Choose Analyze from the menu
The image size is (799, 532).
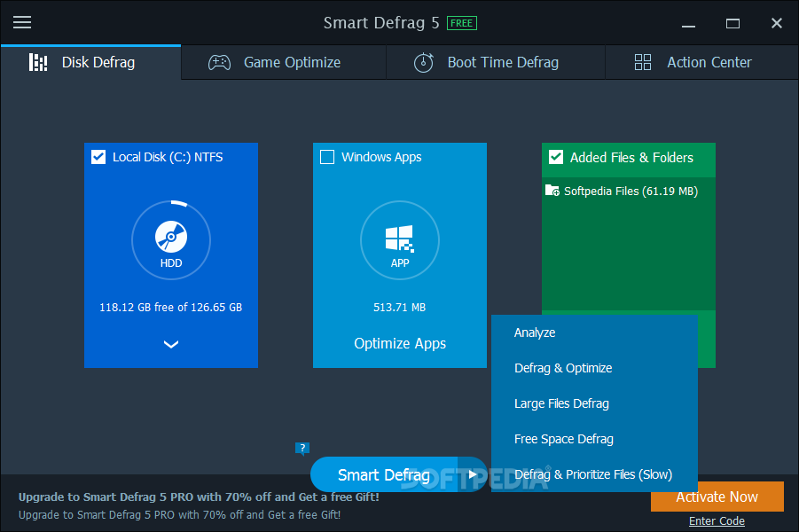tap(594, 332)
